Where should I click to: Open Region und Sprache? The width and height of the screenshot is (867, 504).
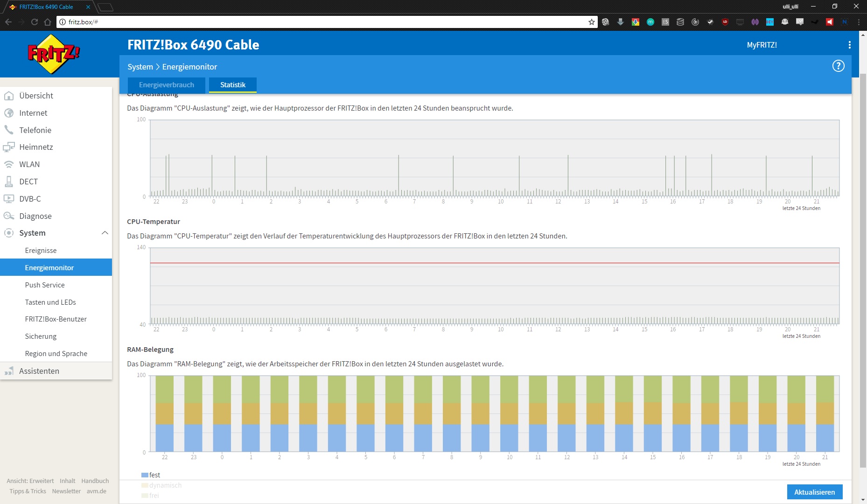56,354
